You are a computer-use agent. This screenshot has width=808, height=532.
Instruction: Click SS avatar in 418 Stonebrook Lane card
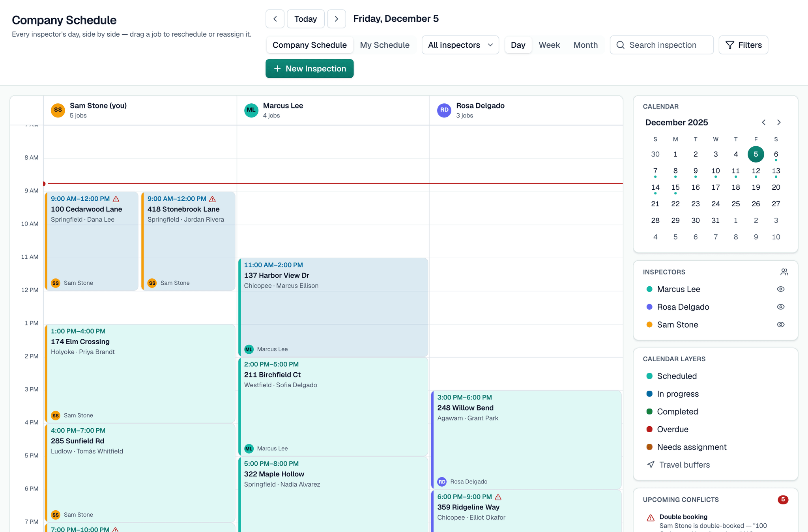point(152,283)
